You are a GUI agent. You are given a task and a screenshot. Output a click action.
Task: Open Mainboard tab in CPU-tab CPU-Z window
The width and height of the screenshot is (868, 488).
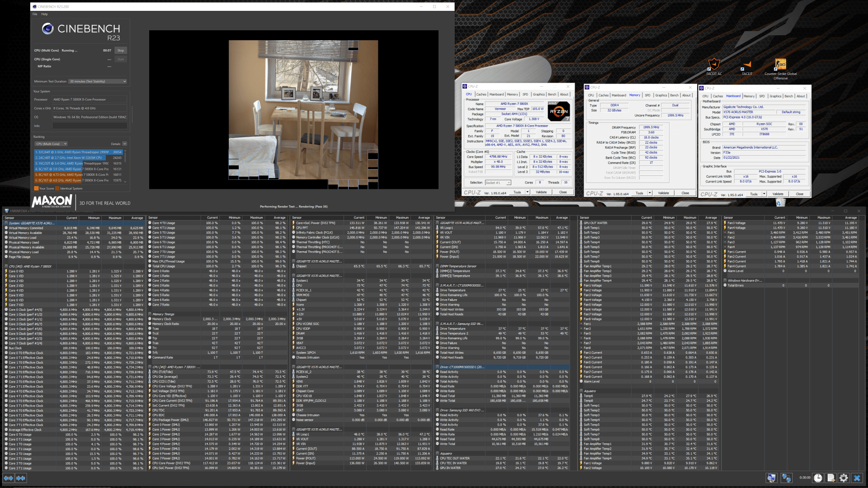(496, 94)
